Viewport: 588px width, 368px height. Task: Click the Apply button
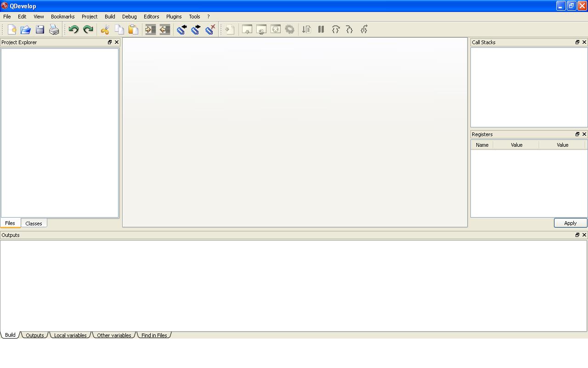click(571, 223)
